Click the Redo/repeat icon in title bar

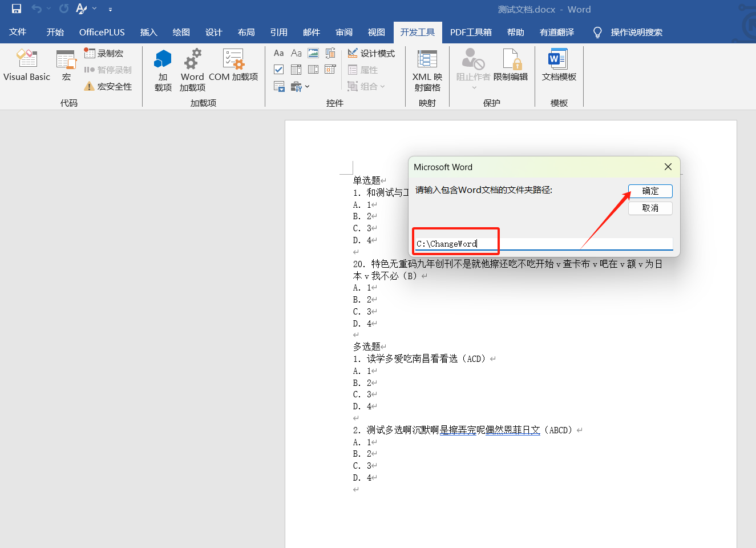64,9
